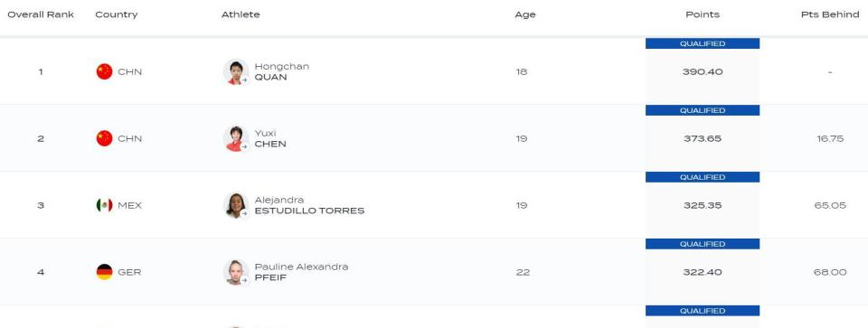Image resolution: width=868 pixels, height=328 pixels.
Task: Open Yuxi Chen's athlete avatar
Action: pos(236,139)
